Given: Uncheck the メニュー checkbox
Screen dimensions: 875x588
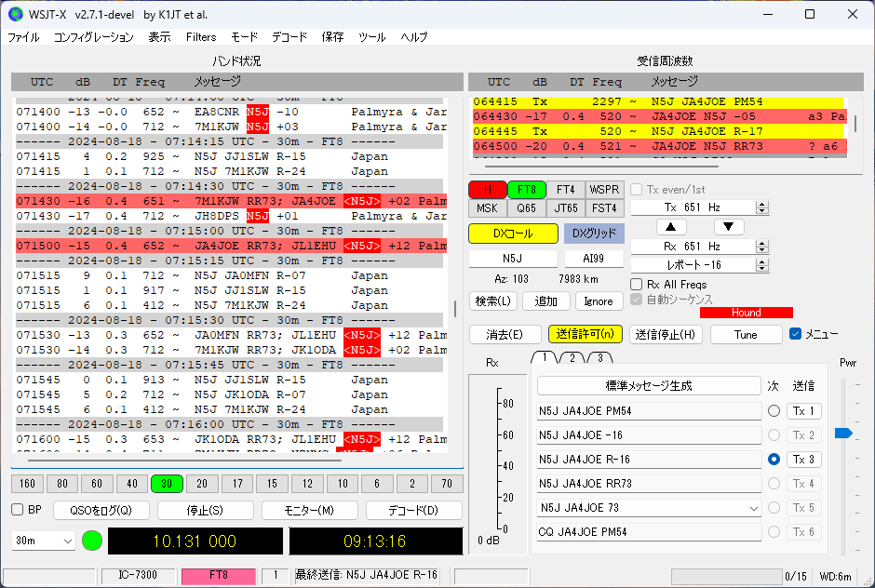Looking at the screenshot, I should [x=796, y=334].
